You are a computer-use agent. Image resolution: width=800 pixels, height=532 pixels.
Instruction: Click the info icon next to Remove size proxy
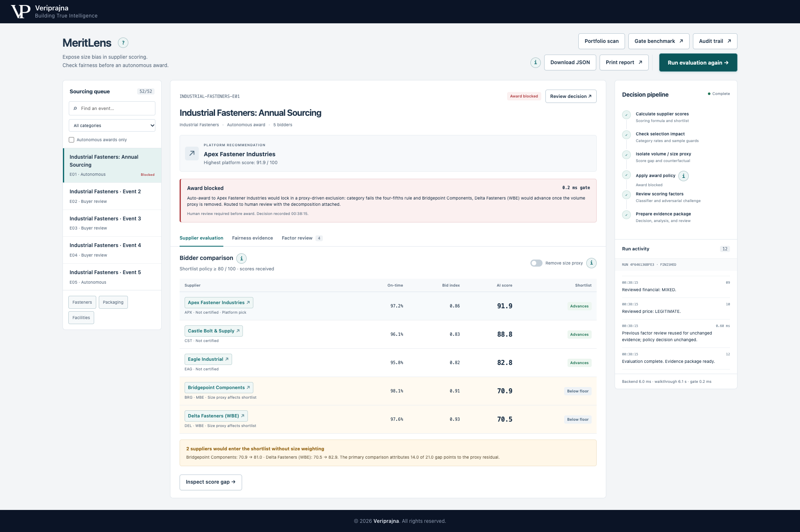click(591, 263)
